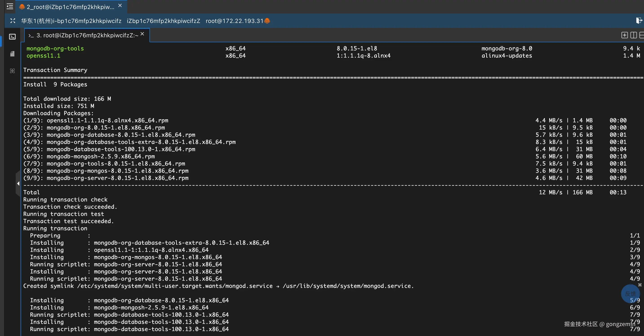Add a new terminal with plus icon
Image resolution: width=644 pixels, height=336 pixels.
tap(624, 35)
